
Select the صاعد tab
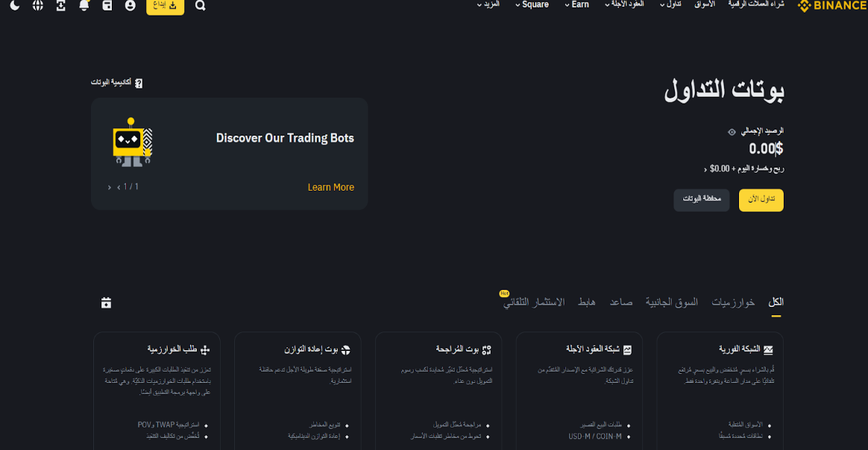point(621,302)
